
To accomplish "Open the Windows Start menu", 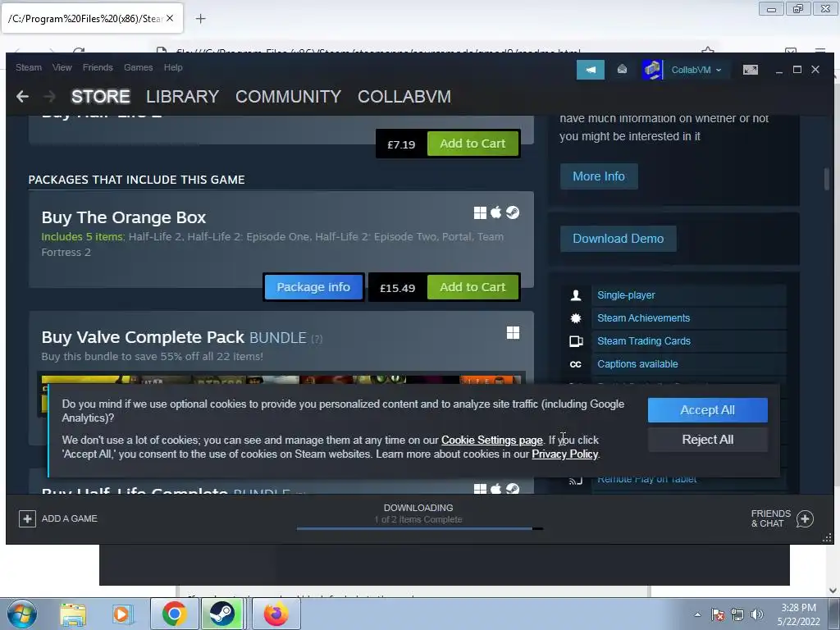I will point(22,614).
